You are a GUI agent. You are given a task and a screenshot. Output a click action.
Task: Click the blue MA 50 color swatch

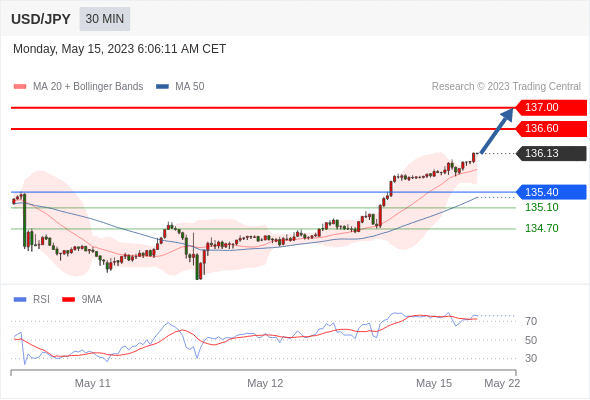163,87
